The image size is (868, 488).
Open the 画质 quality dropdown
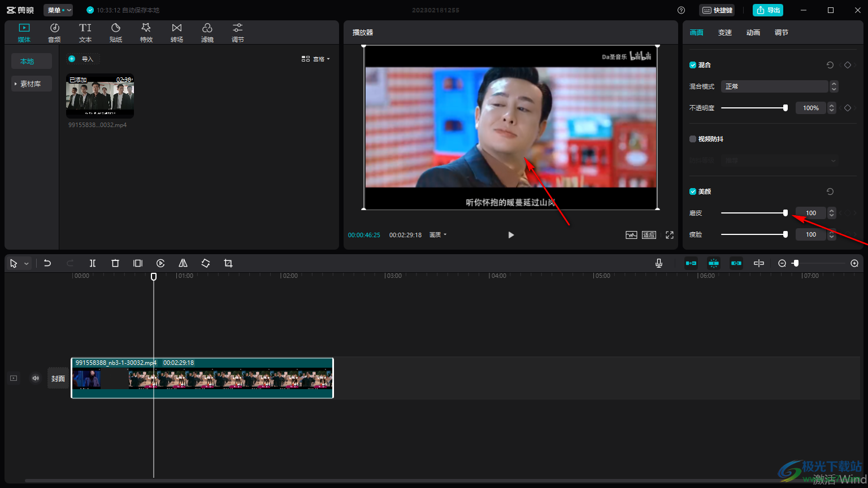tap(438, 235)
